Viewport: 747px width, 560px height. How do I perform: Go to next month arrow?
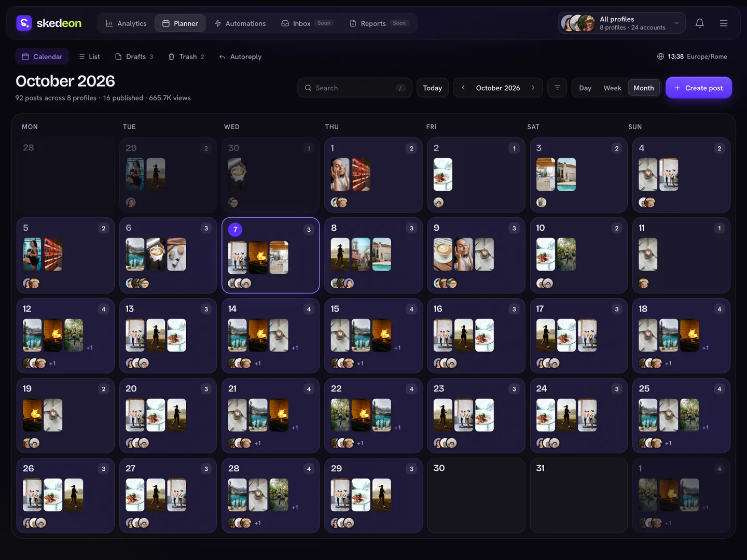[x=533, y=88]
